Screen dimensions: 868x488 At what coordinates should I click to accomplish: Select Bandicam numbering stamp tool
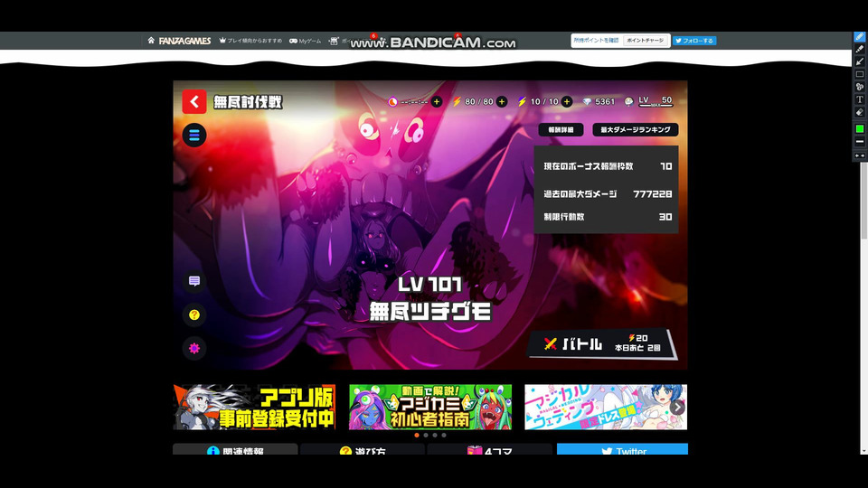click(x=860, y=87)
